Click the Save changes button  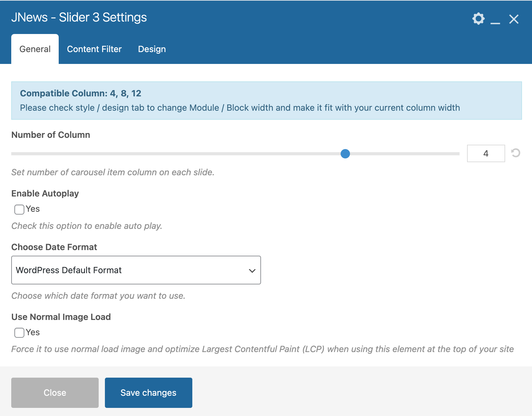[149, 393]
